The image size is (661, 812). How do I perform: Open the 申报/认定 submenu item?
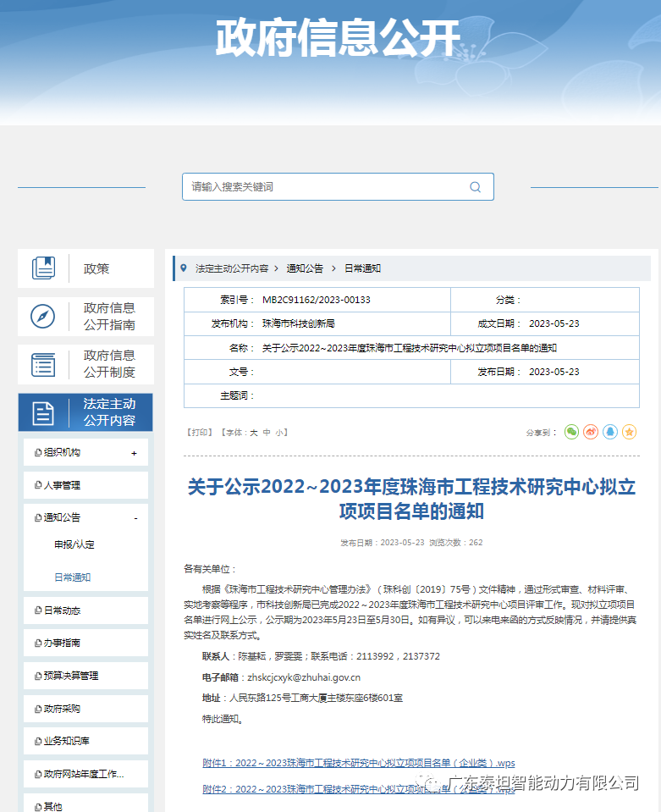click(74, 544)
